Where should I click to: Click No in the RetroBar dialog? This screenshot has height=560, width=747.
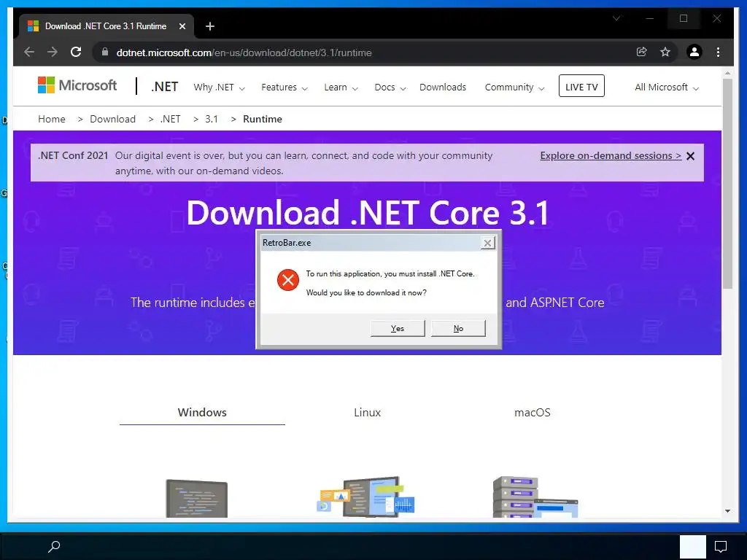[x=458, y=329]
